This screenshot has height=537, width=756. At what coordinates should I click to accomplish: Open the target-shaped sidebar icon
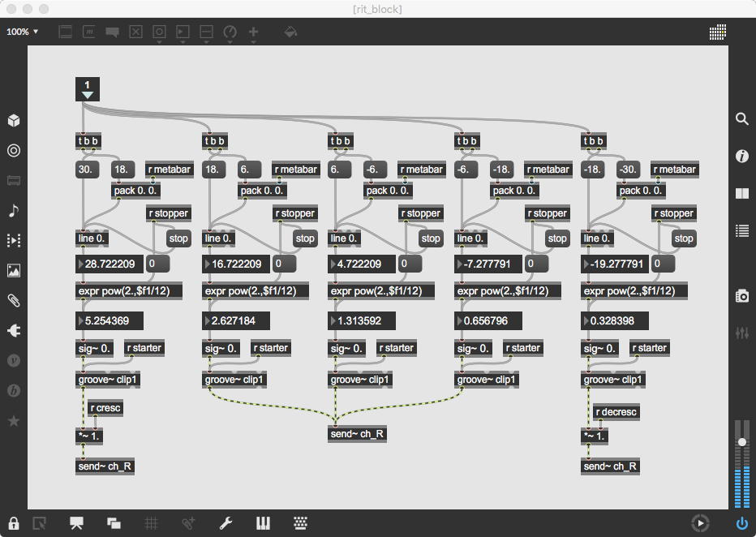[14, 150]
